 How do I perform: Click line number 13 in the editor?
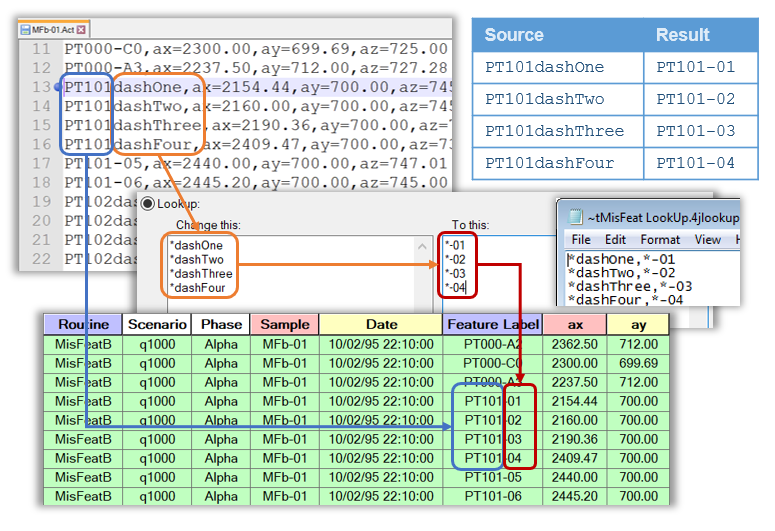click(x=40, y=87)
